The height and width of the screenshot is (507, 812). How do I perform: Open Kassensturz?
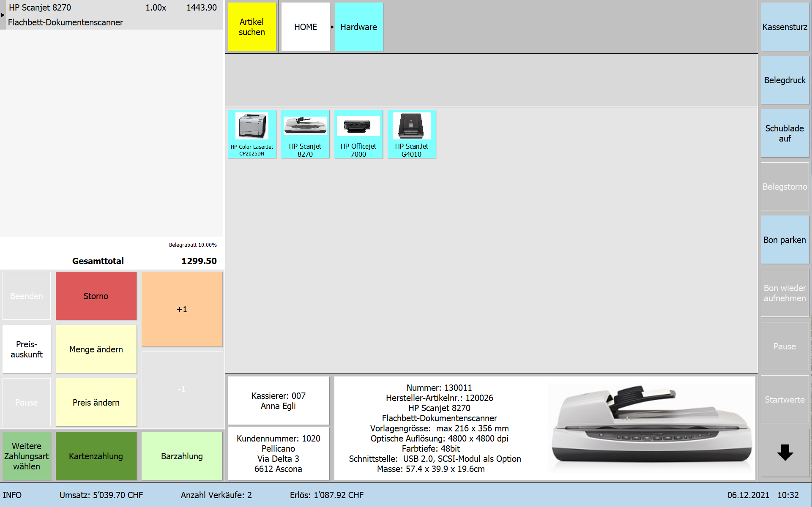(785, 27)
